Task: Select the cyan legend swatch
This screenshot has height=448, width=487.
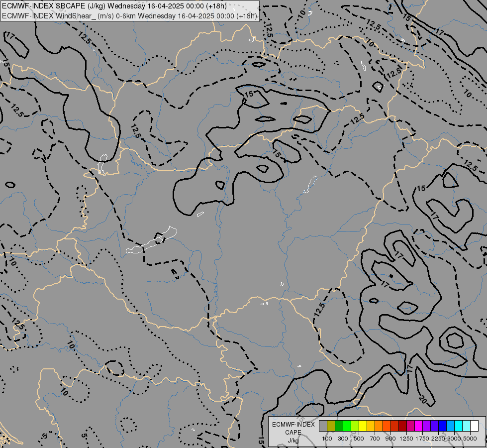Action: [x=458, y=426]
